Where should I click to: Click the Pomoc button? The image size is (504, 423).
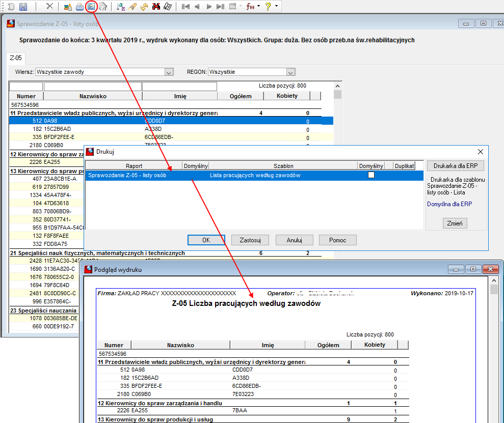[337, 240]
